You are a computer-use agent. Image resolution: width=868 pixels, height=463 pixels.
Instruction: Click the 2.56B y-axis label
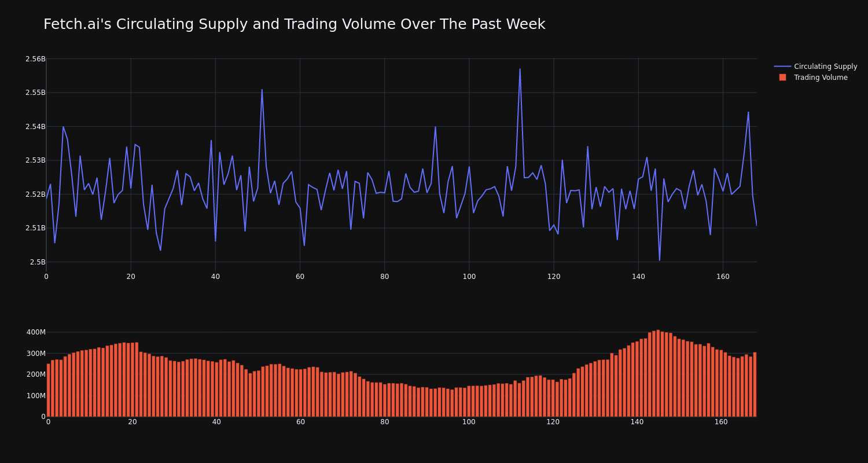[x=35, y=59]
